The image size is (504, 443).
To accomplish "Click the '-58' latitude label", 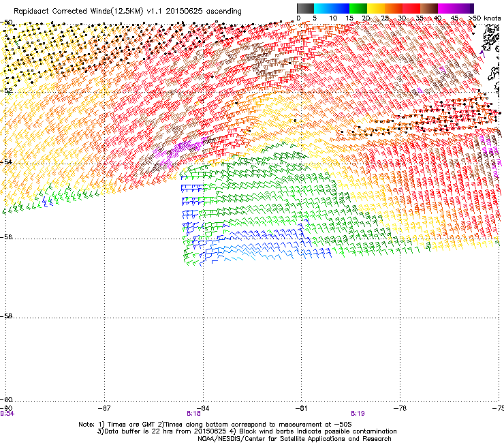I will point(6,316).
